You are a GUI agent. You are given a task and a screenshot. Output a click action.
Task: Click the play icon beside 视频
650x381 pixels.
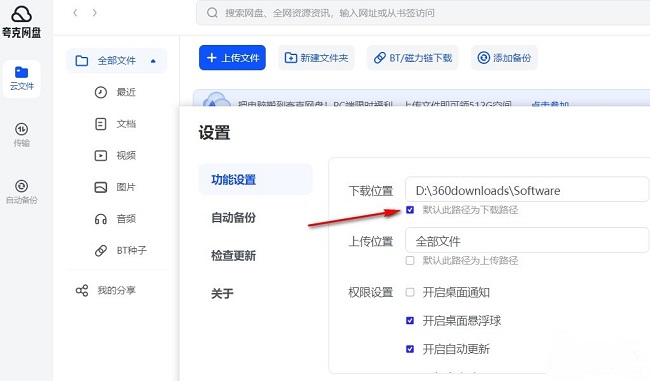click(101, 155)
